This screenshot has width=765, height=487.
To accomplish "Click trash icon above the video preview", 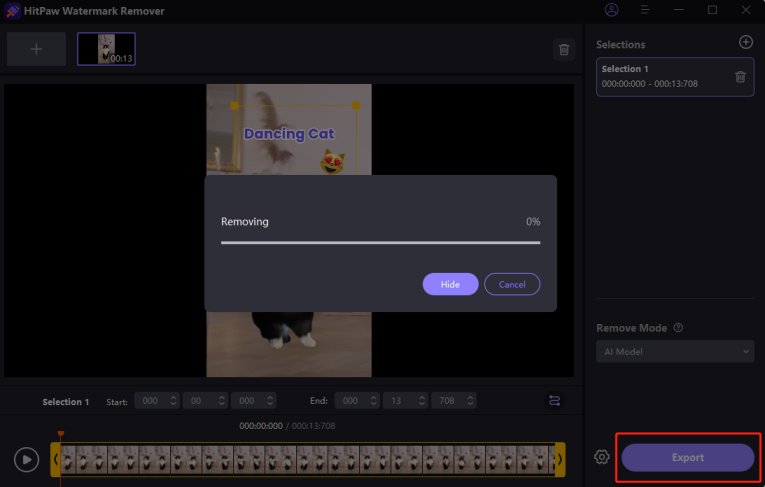I will coord(563,49).
